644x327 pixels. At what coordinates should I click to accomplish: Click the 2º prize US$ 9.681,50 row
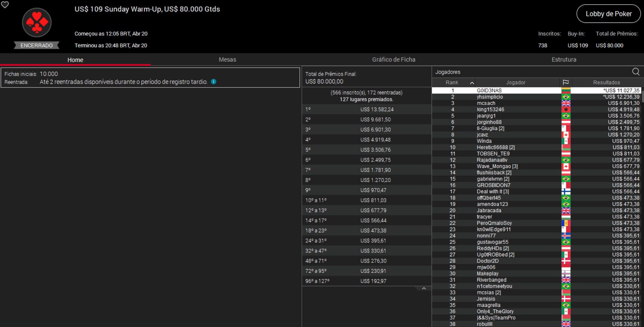click(x=367, y=119)
